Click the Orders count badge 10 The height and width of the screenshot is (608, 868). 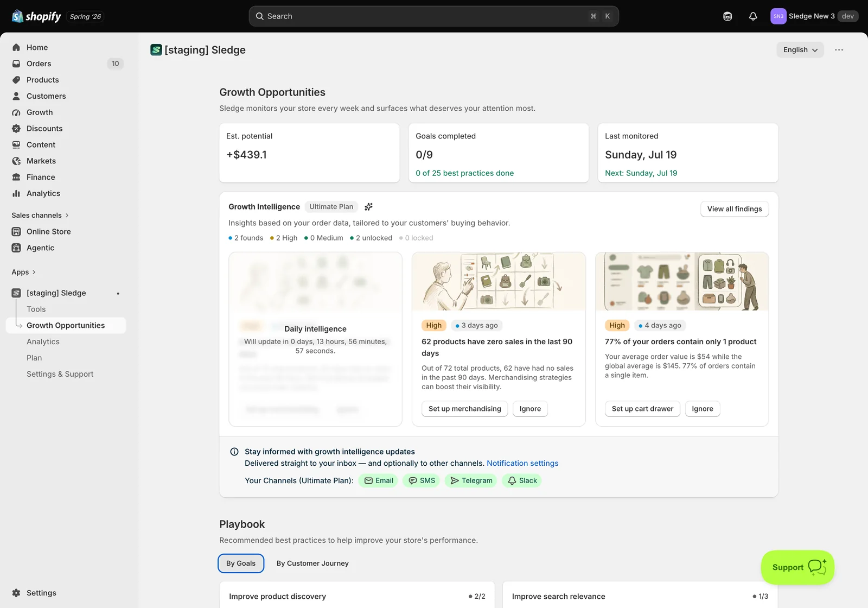116,64
